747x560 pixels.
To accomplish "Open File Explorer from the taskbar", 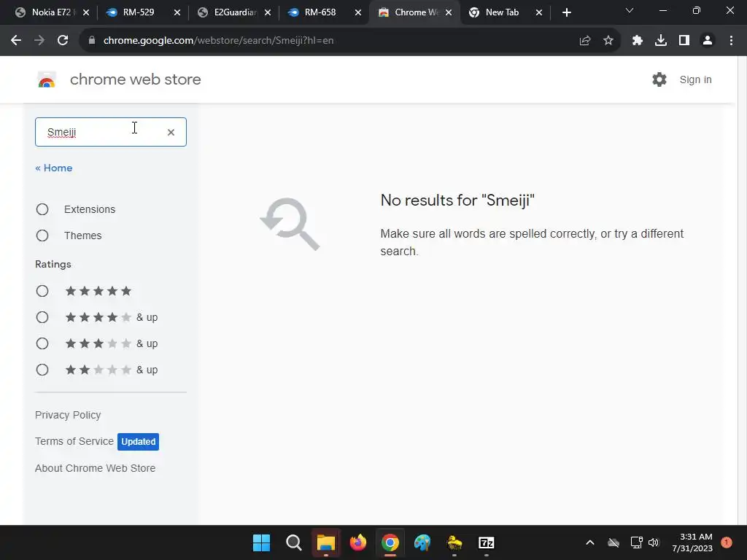I will pos(326,542).
